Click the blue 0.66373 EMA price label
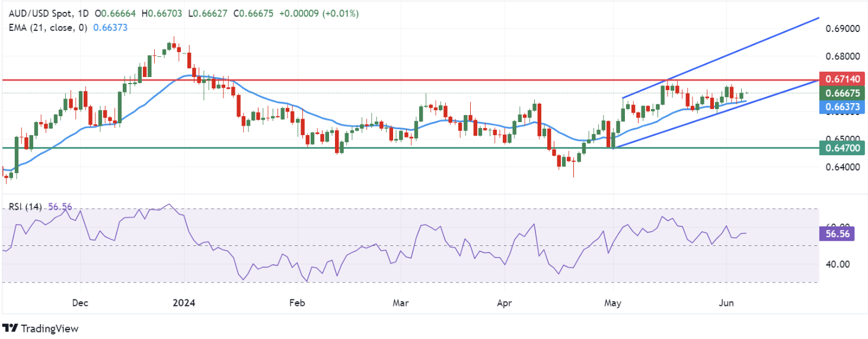Screen dimensions: 868x339 (842, 107)
